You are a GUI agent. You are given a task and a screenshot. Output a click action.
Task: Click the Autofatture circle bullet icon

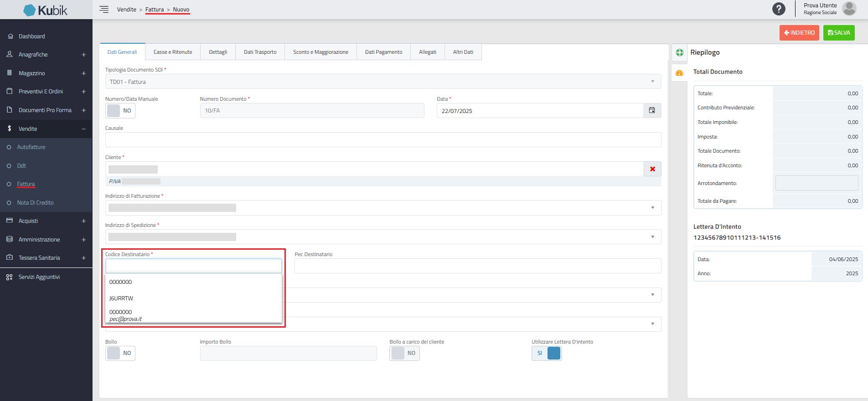[x=9, y=147]
